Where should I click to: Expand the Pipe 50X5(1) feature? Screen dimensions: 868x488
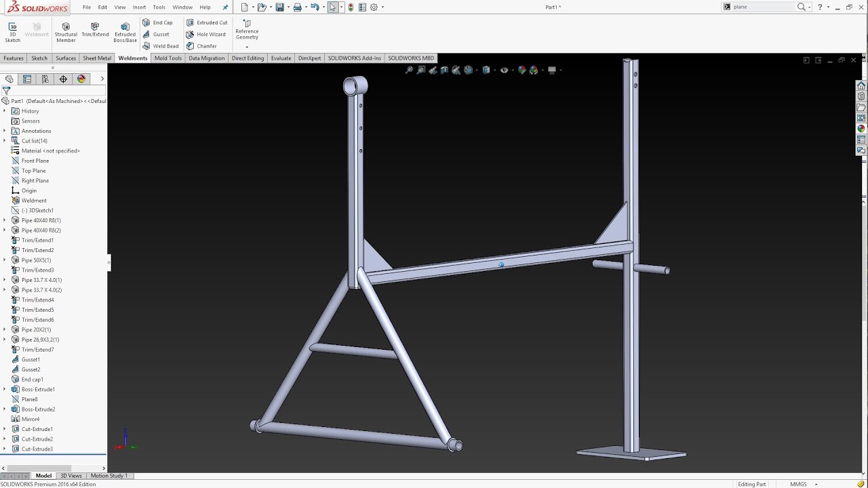[5, 260]
